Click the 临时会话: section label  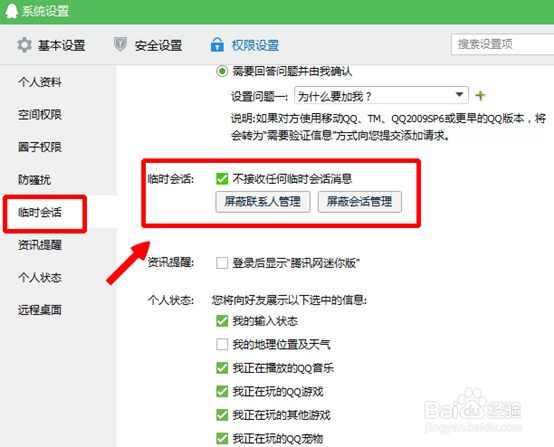[171, 179]
